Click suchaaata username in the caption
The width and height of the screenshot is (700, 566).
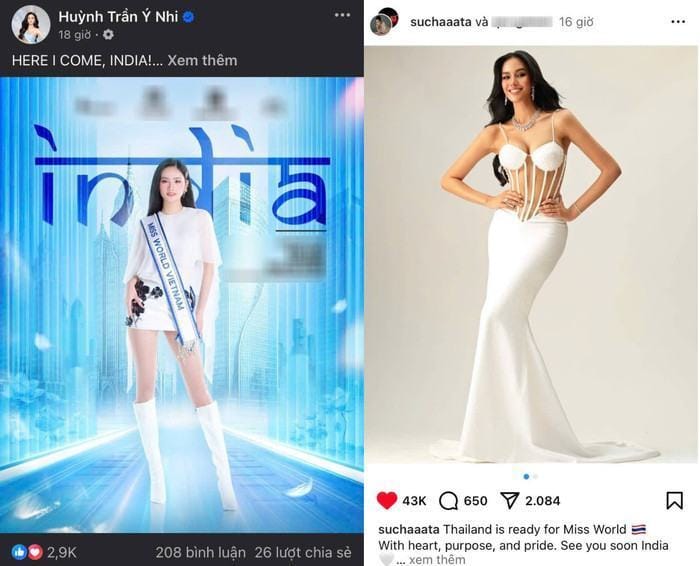pos(409,530)
